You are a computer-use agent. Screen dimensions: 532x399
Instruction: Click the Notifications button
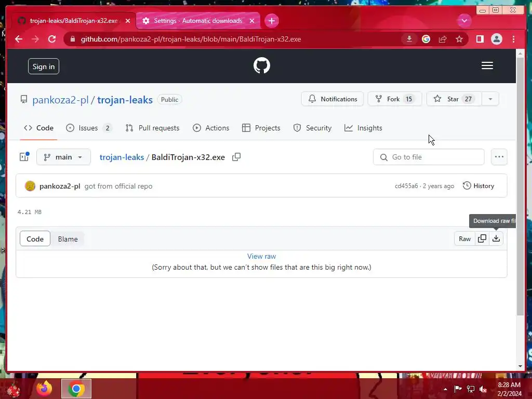[x=332, y=99]
